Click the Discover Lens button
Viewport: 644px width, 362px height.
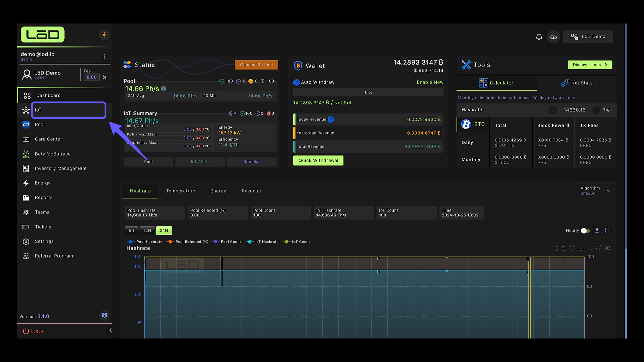point(590,65)
